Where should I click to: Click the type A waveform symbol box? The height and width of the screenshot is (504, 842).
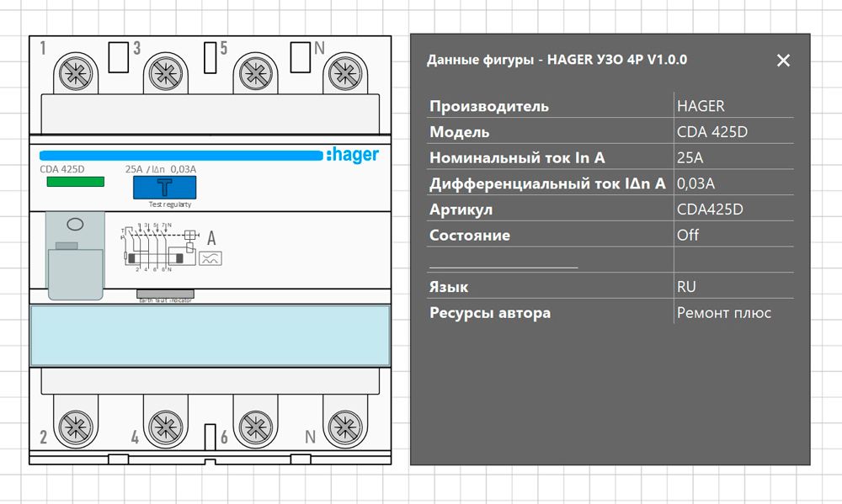click(x=210, y=258)
